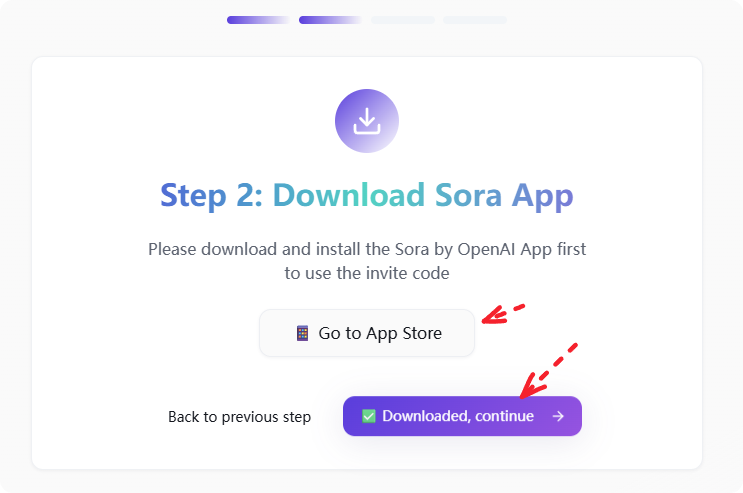Select the third progress step segment

tap(402, 20)
